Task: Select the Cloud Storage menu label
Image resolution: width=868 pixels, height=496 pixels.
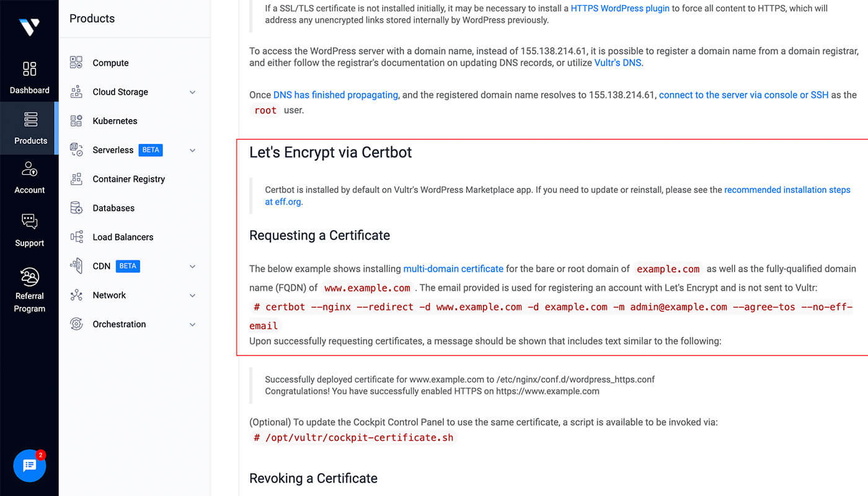Action: click(120, 92)
